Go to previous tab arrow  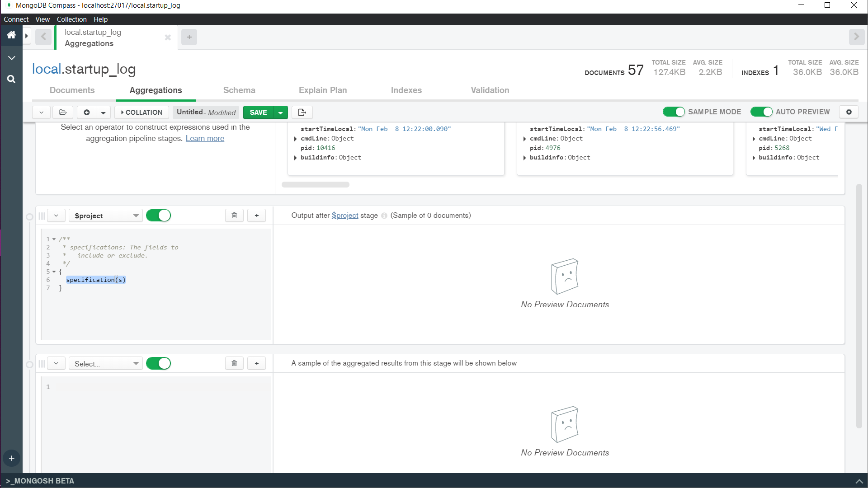(43, 37)
